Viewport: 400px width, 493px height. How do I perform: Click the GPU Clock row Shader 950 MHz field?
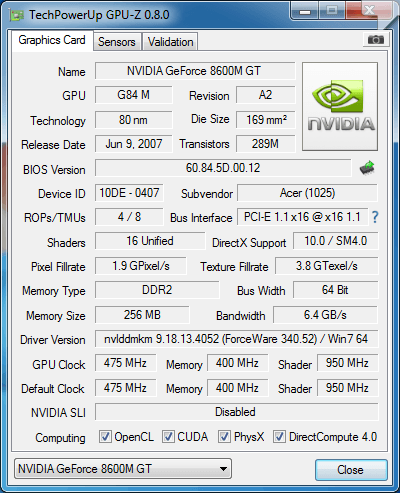click(x=347, y=363)
